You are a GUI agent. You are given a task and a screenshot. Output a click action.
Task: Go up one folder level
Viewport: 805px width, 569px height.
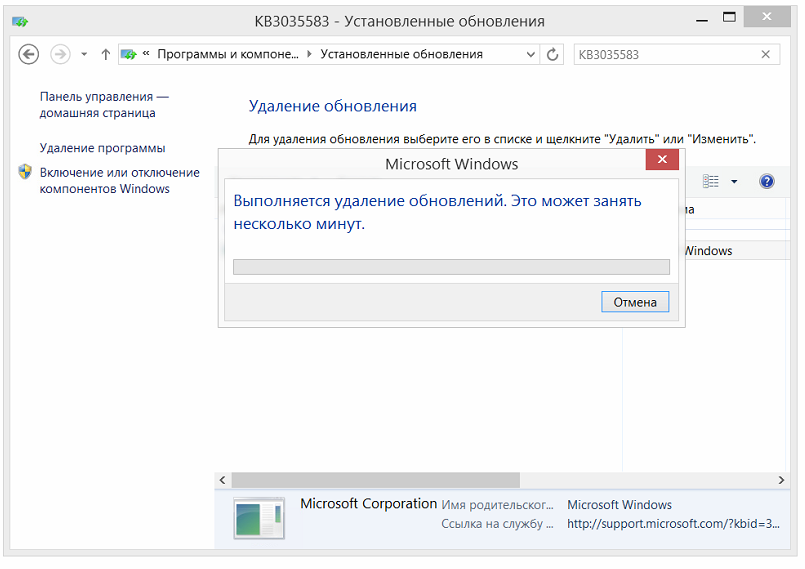[106, 55]
